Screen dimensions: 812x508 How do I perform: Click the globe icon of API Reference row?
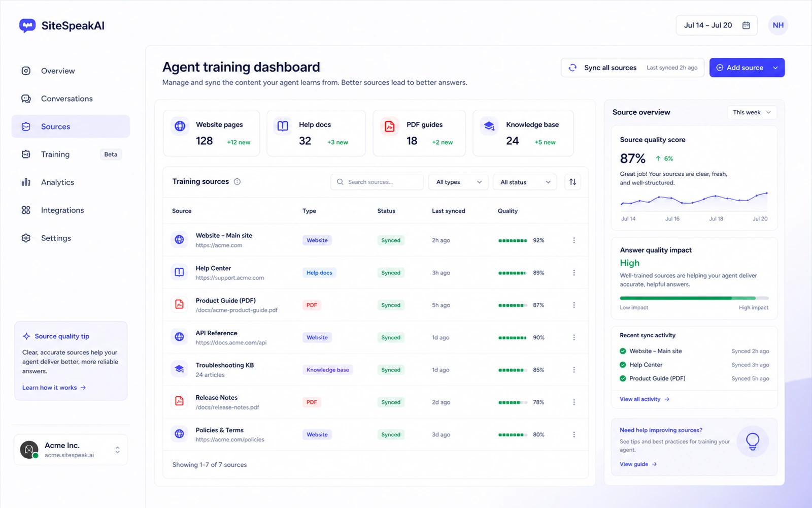179,337
